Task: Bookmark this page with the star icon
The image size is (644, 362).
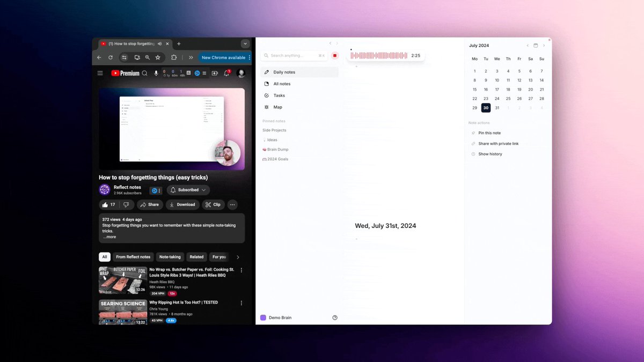Action: [158, 57]
